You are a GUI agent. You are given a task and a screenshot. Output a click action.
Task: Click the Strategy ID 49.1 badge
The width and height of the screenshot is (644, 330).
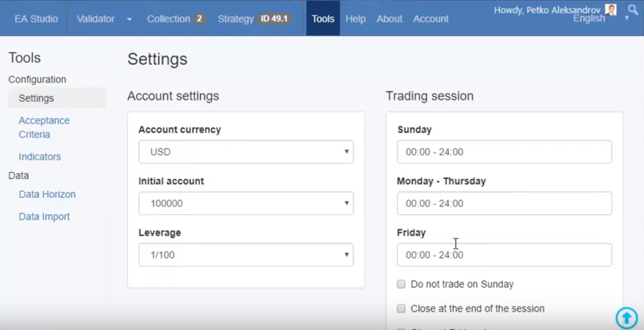pyautogui.click(x=274, y=18)
